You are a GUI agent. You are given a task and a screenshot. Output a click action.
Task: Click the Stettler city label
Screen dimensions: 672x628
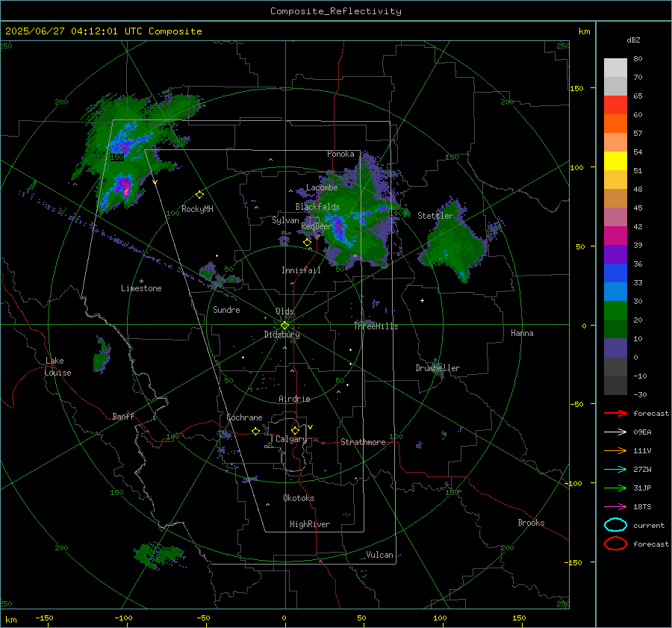coord(435,216)
